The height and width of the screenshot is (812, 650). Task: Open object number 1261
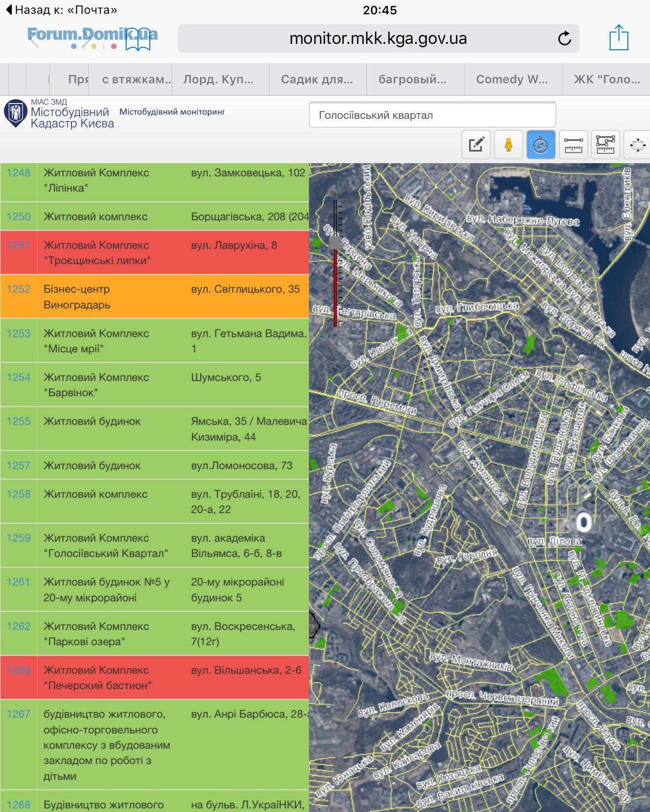pyautogui.click(x=18, y=582)
